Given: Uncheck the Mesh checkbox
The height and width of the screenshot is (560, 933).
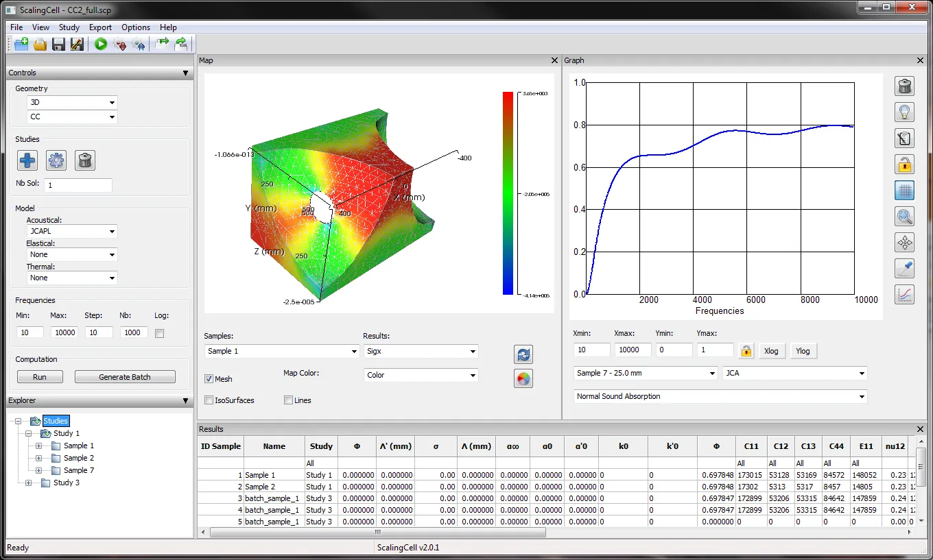Looking at the screenshot, I should click(209, 379).
